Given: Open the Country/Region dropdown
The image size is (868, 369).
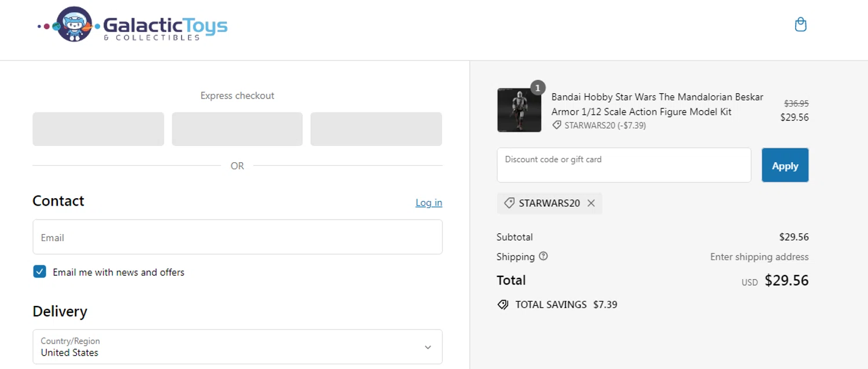Looking at the screenshot, I should (x=237, y=347).
